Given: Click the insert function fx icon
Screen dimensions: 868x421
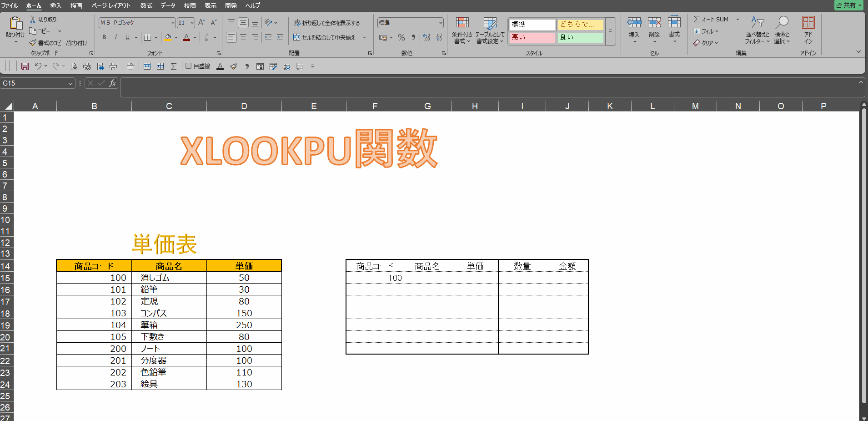Looking at the screenshot, I should pyautogui.click(x=112, y=83).
